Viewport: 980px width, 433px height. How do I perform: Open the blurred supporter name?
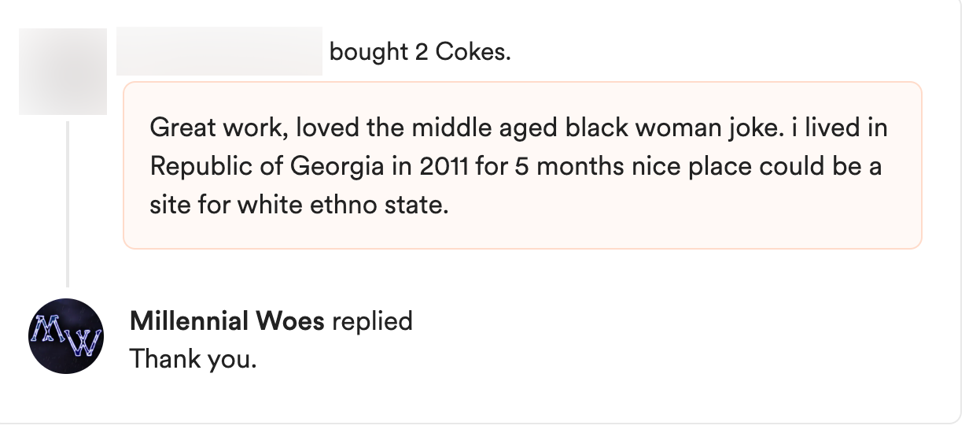pos(219,52)
